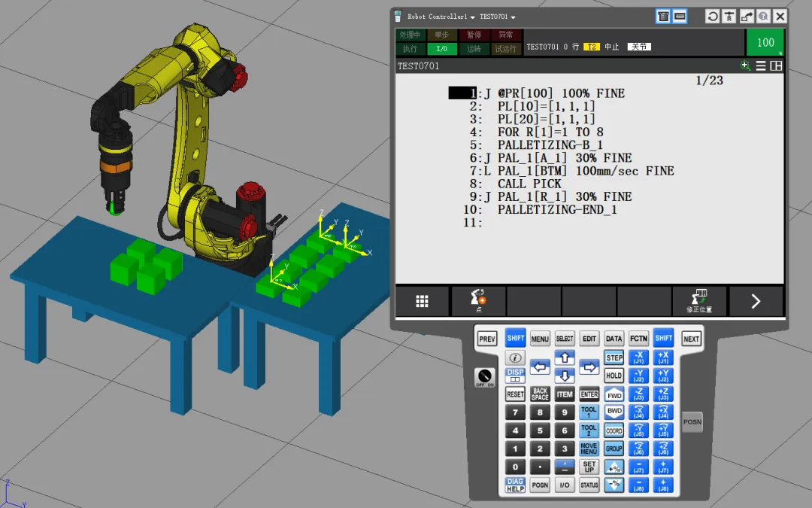Click the DISP key
This screenshot has width=812, height=508.
[x=515, y=376]
